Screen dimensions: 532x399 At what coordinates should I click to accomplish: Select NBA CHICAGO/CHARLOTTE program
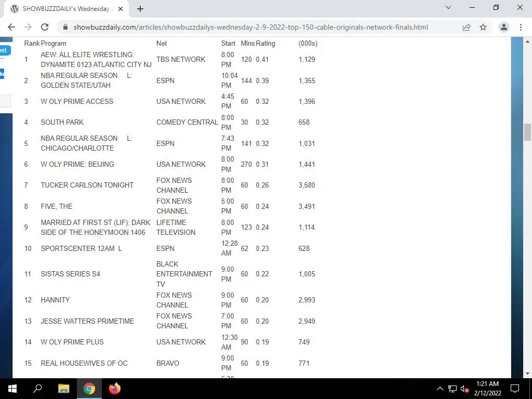[87, 143]
